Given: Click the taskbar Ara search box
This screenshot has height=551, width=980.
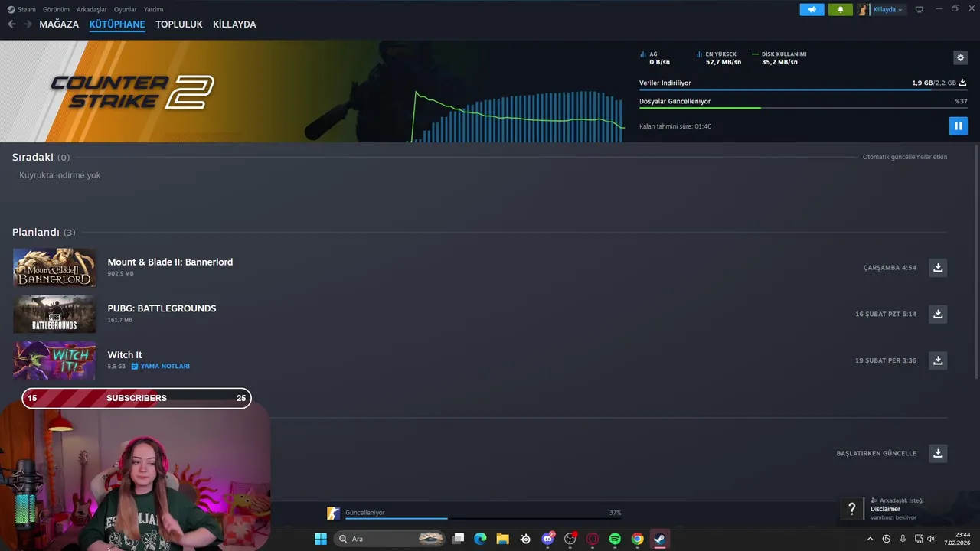Looking at the screenshot, I should [390, 539].
